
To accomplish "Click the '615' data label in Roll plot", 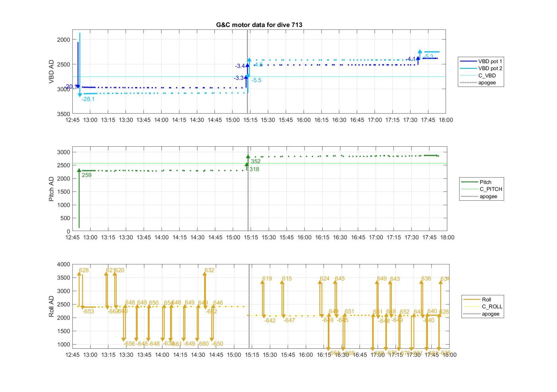I will [x=287, y=278].
